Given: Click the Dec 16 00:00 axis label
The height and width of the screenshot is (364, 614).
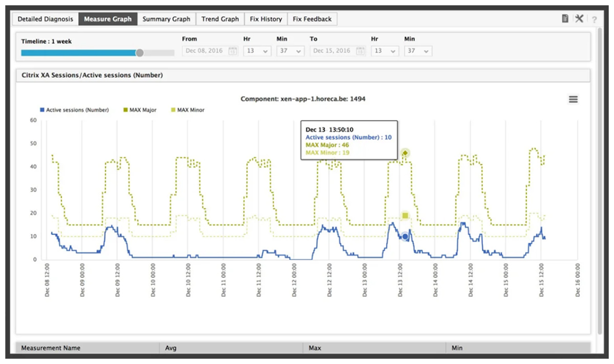Looking at the screenshot, I should 577,280.
